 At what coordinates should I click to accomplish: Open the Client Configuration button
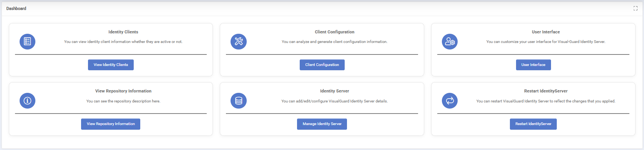(x=322, y=65)
